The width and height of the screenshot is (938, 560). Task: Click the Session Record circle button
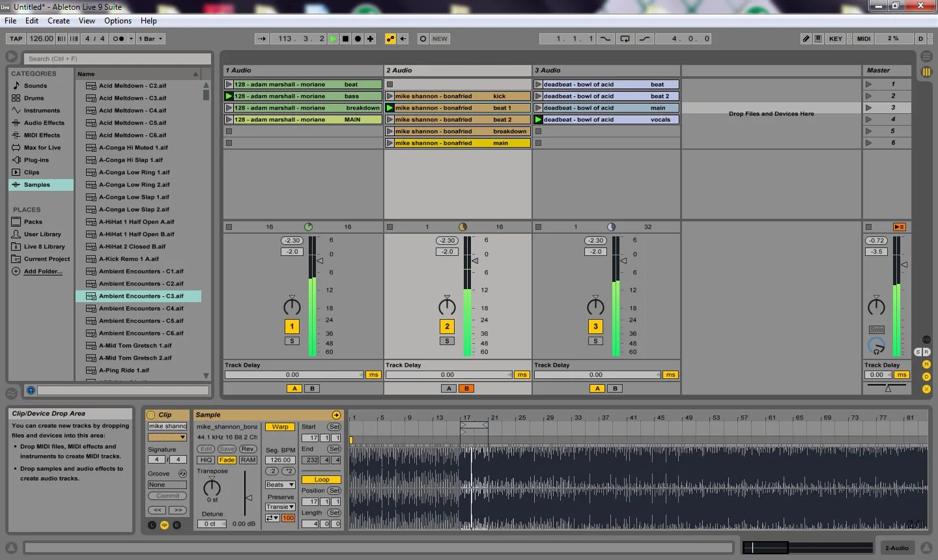[x=423, y=38]
